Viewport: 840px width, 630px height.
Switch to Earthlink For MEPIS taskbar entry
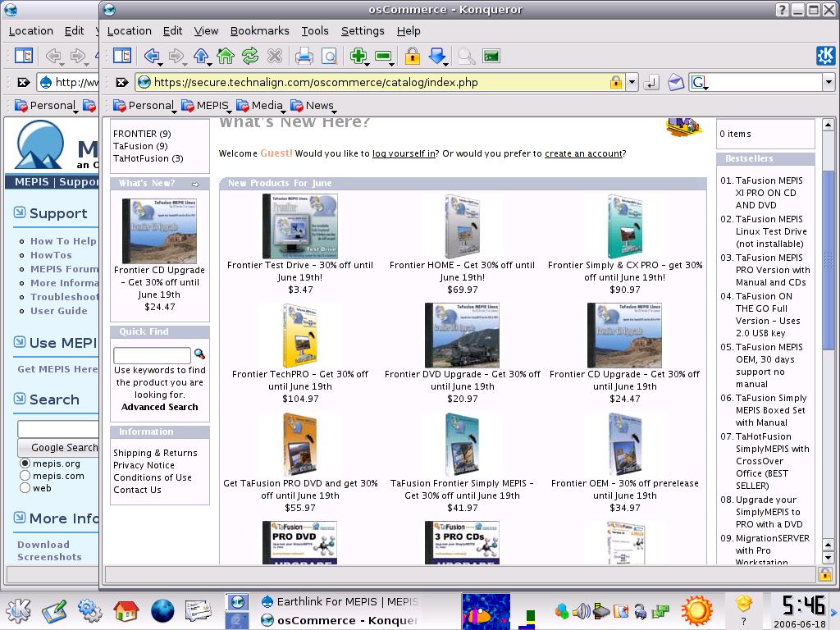point(340,601)
